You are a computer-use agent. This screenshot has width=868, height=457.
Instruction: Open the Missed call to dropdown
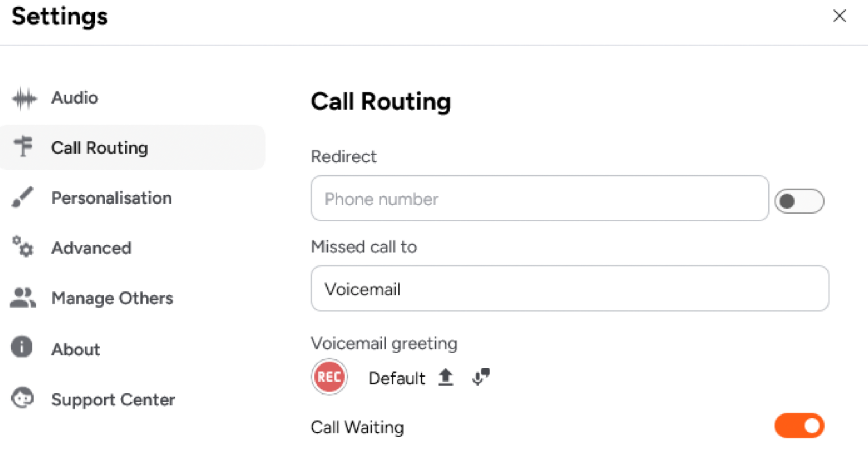[x=570, y=289]
